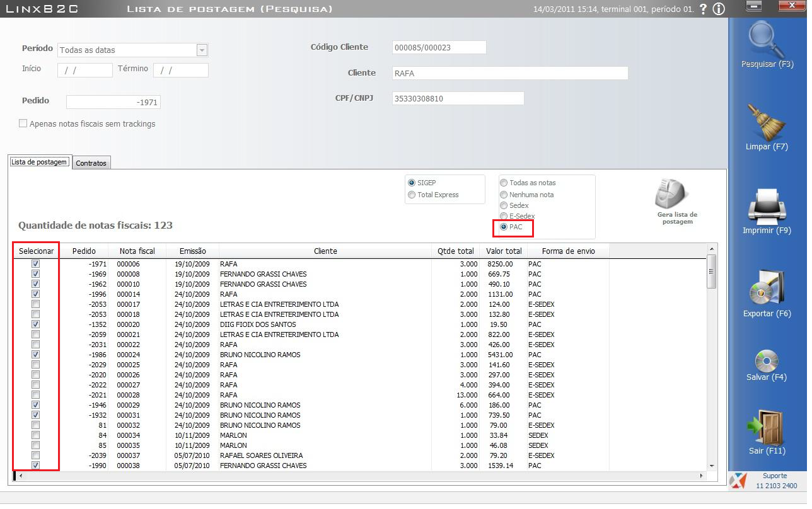Image resolution: width=812 pixels, height=509 pixels.
Task: Click the list's scroll up arrow
Action: (x=712, y=249)
